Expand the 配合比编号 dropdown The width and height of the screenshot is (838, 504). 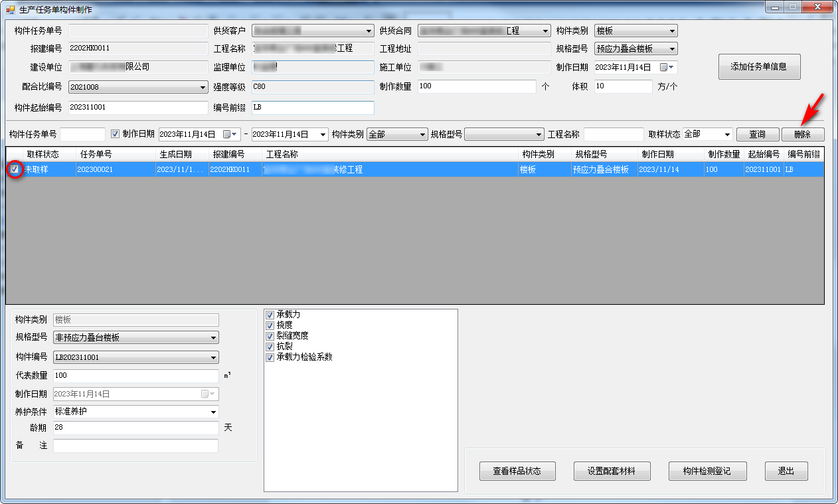click(x=203, y=87)
